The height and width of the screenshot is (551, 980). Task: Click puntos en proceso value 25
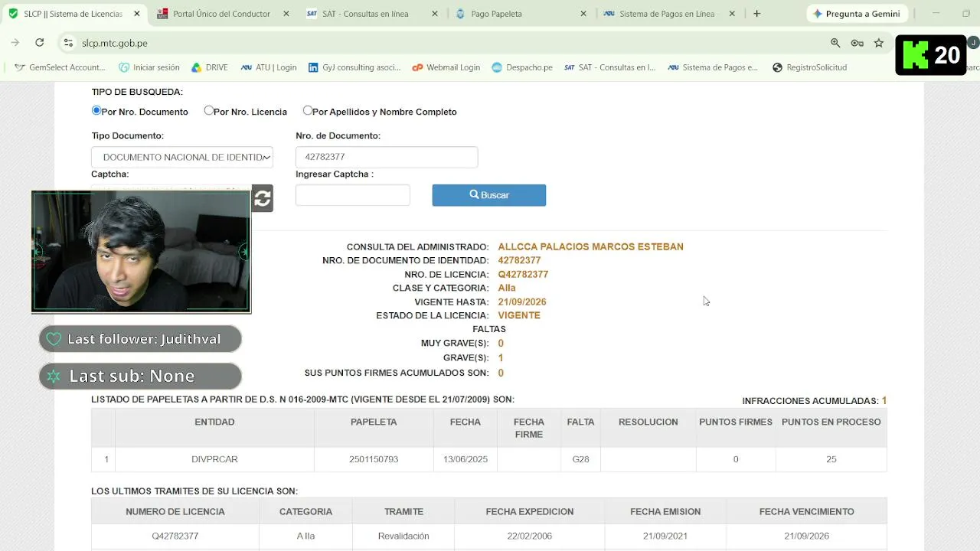[x=831, y=459]
